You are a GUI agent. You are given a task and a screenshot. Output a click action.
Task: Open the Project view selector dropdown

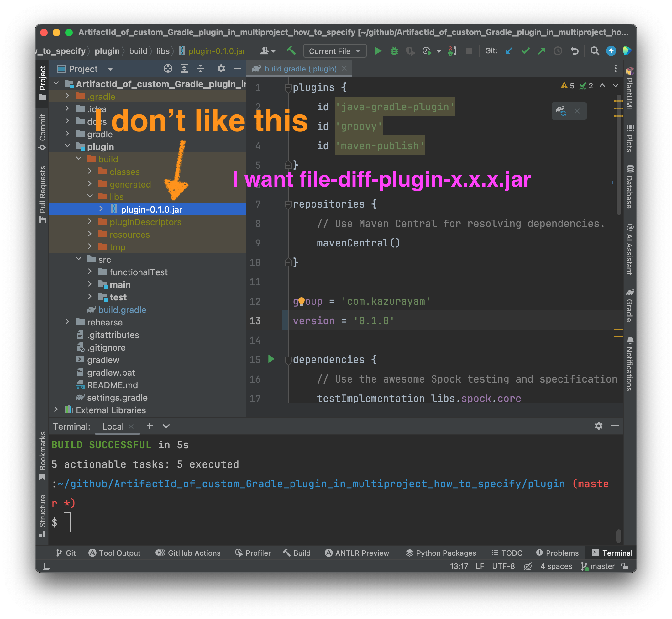tap(111, 69)
